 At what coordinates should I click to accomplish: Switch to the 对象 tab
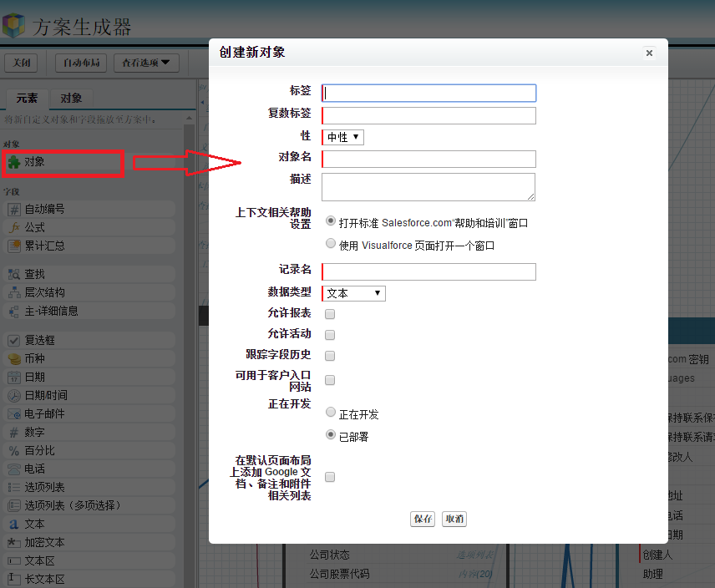[71, 98]
